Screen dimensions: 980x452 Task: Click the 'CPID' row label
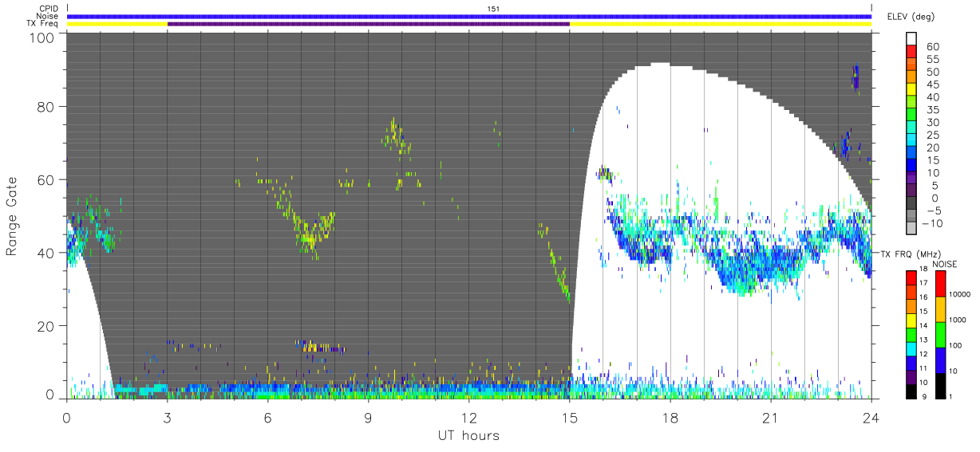pos(49,9)
